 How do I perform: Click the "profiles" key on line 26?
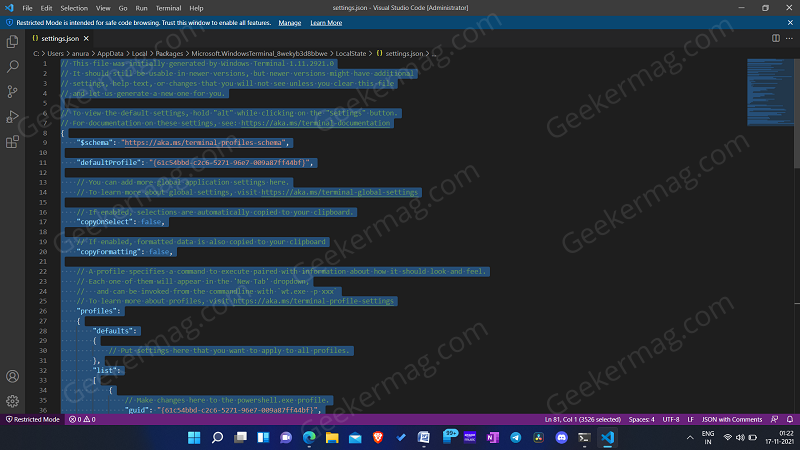click(x=98, y=311)
